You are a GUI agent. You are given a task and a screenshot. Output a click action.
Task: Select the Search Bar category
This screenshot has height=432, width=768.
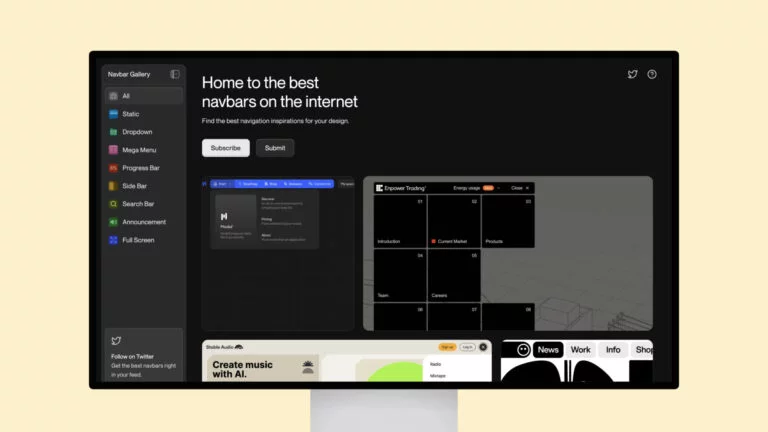(x=138, y=204)
